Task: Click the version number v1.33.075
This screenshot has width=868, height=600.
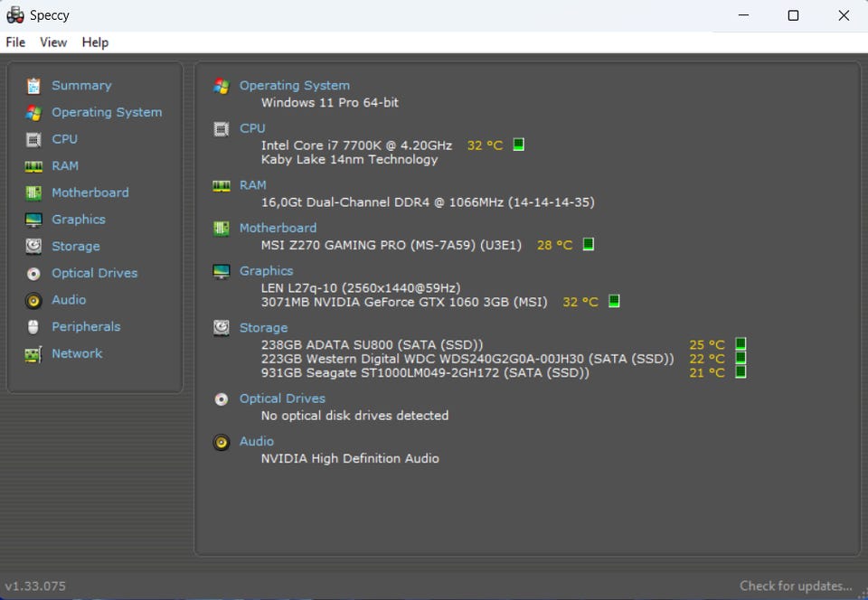Action: click(35, 586)
